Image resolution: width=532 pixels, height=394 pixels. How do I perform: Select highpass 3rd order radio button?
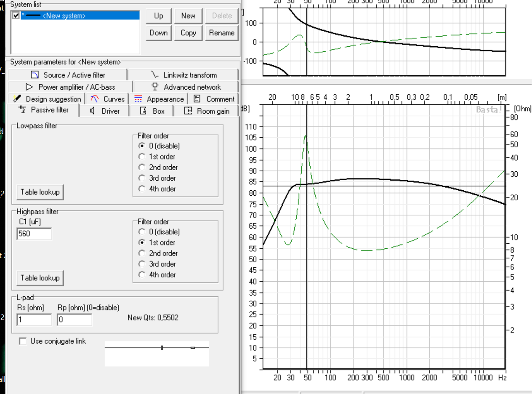pos(142,264)
